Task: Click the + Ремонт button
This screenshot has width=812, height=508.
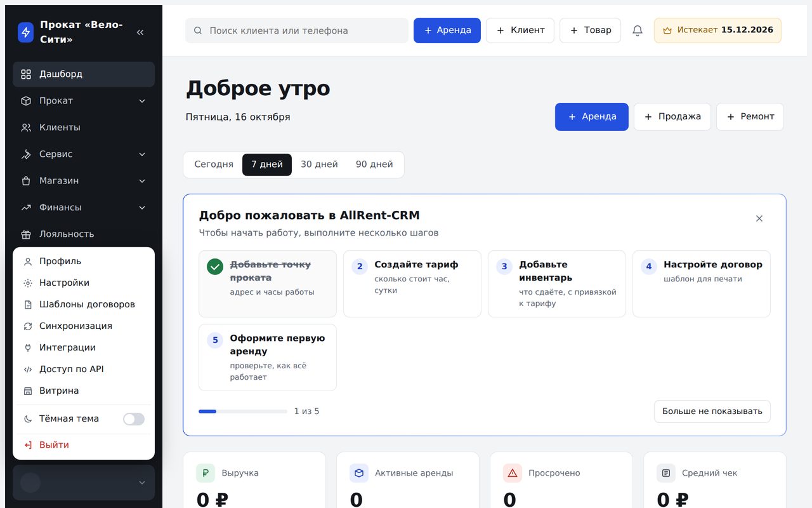Action: coord(750,117)
